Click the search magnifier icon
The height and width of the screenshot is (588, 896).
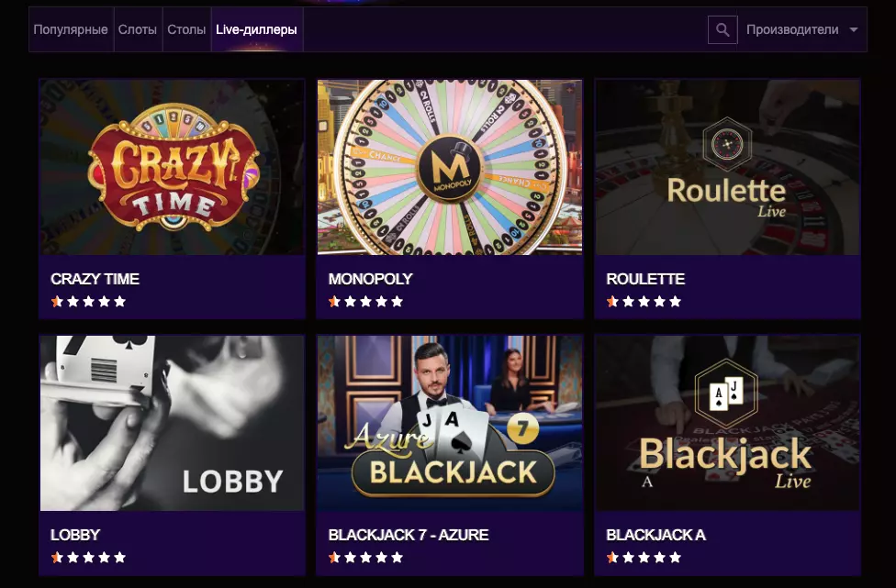click(722, 30)
